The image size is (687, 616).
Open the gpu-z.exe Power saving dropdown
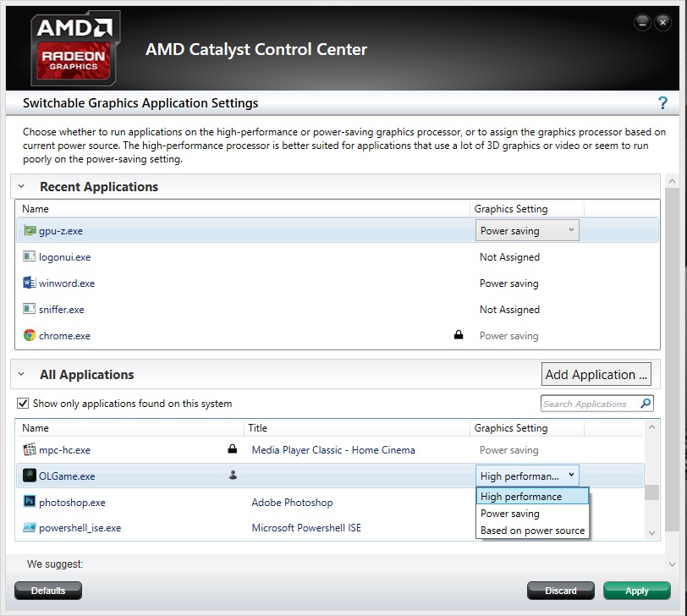[527, 230]
